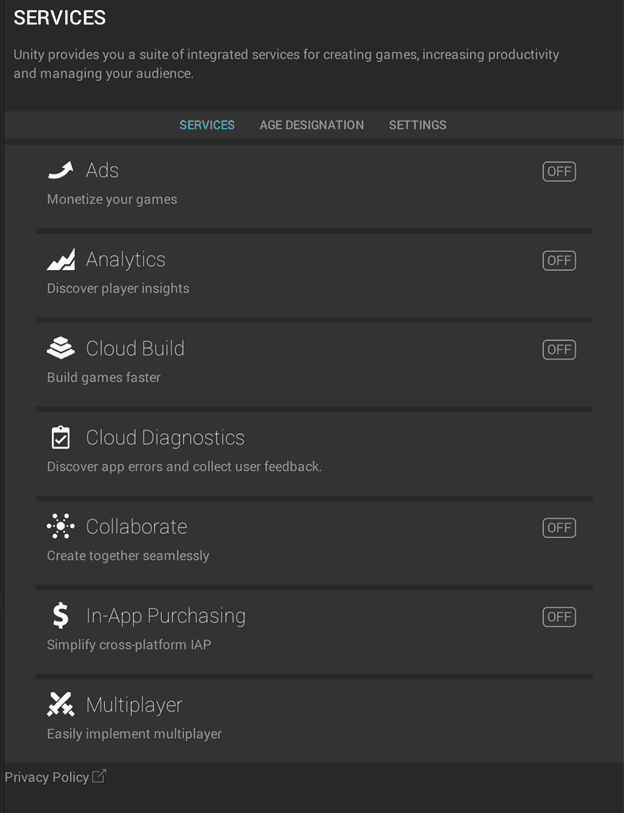This screenshot has height=813, width=624.
Task: Select the Analytics chart icon
Action: pyautogui.click(x=60, y=259)
